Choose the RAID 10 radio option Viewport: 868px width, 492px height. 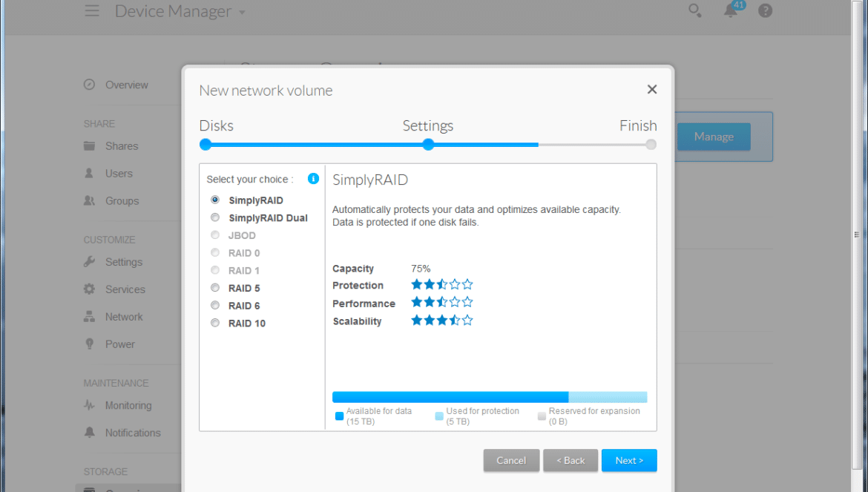[x=215, y=324]
